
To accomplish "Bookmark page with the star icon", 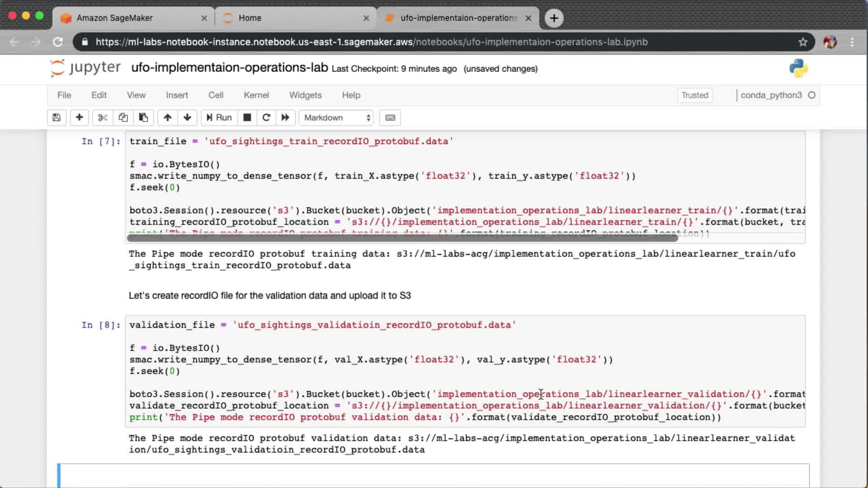I will tap(802, 42).
